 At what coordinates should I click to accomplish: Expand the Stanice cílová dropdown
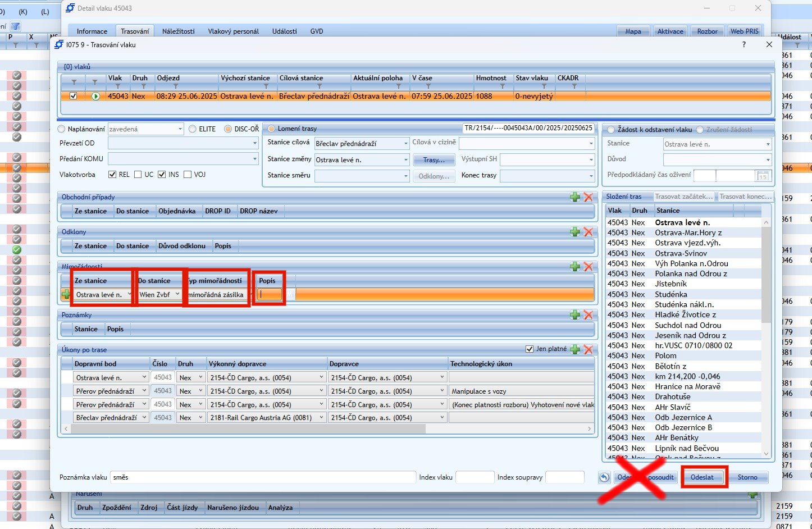[x=406, y=144]
